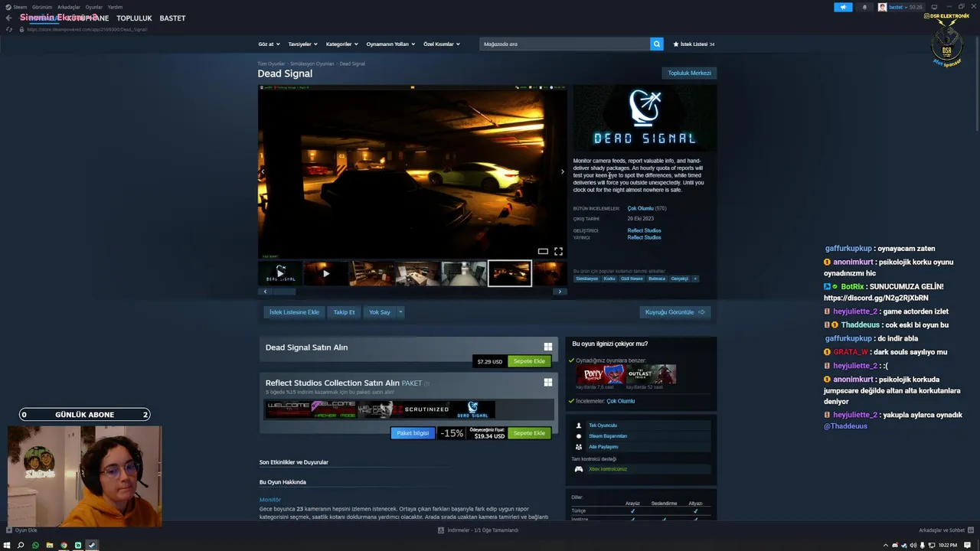Click the magnifier search button in store bar
980x551 pixels.
click(656, 44)
